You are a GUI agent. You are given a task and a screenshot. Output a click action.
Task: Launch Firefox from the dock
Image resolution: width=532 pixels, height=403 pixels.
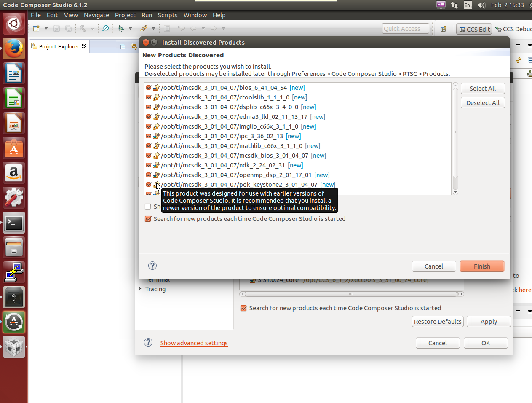[x=14, y=48]
